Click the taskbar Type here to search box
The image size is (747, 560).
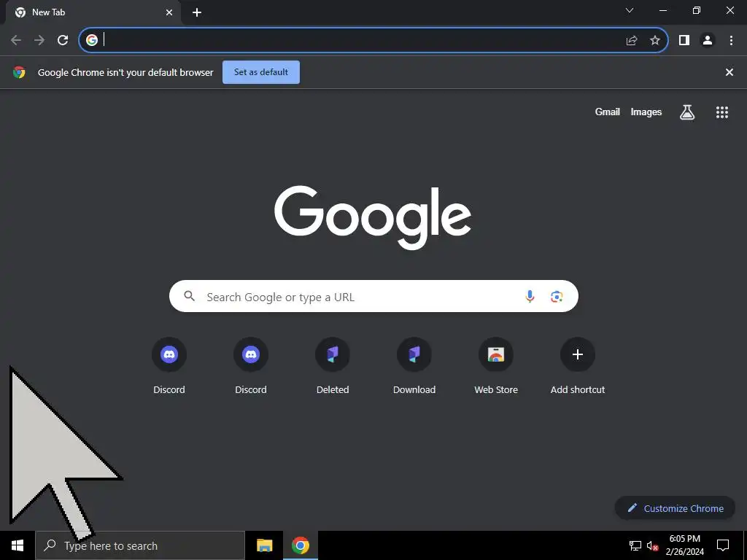click(140, 545)
